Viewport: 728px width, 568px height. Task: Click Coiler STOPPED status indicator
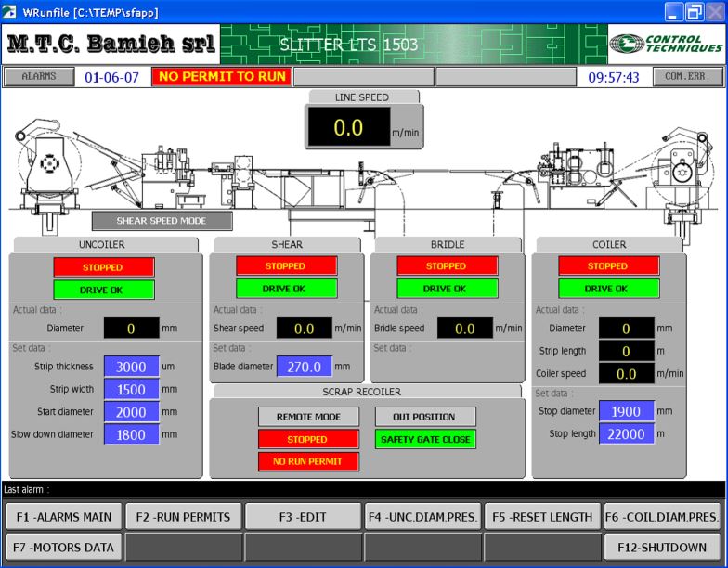(609, 265)
